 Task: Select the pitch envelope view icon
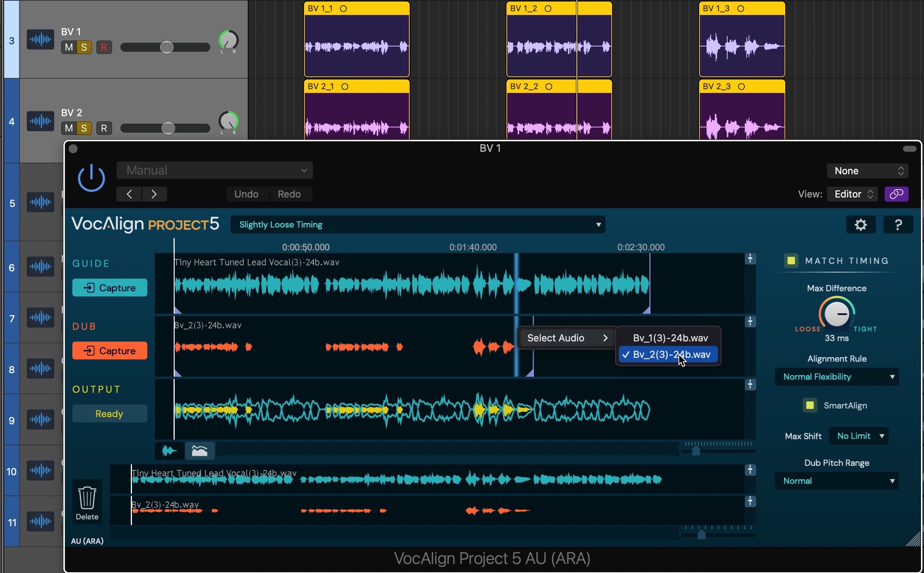click(200, 450)
